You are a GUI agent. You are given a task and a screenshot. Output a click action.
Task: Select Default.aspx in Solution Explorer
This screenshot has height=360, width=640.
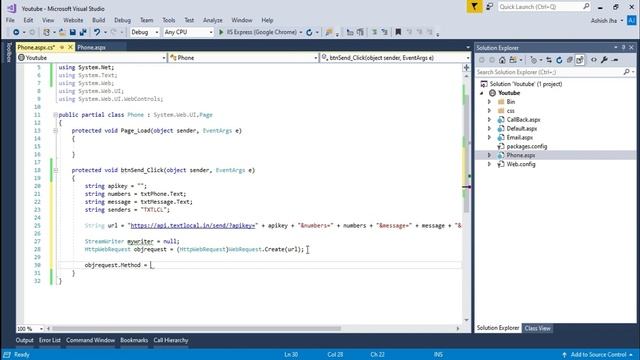tap(521, 129)
